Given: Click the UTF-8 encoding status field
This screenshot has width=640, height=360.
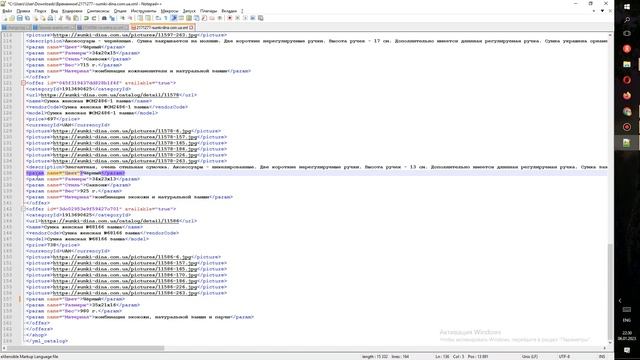Looking at the screenshot, I should 564,357.
